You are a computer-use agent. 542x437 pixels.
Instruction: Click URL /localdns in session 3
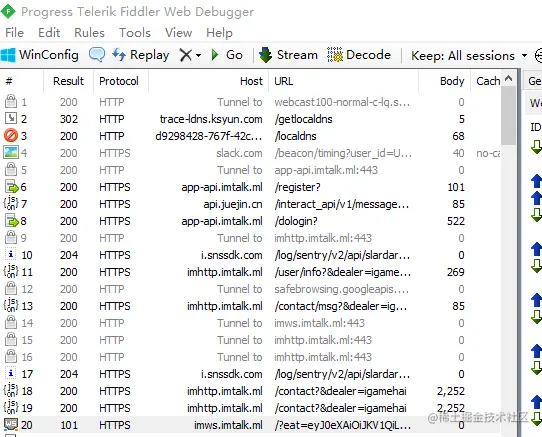295,136
